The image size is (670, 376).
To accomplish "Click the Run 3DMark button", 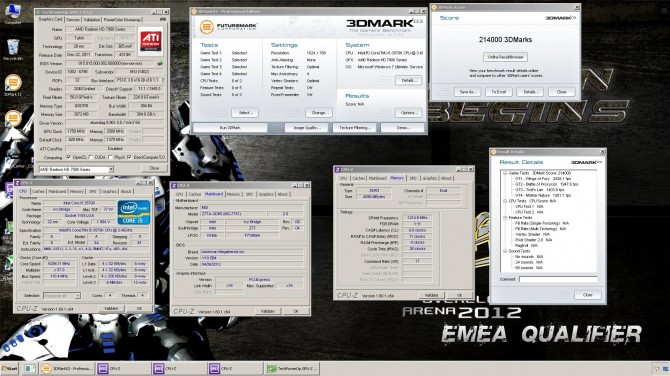I will point(230,128).
